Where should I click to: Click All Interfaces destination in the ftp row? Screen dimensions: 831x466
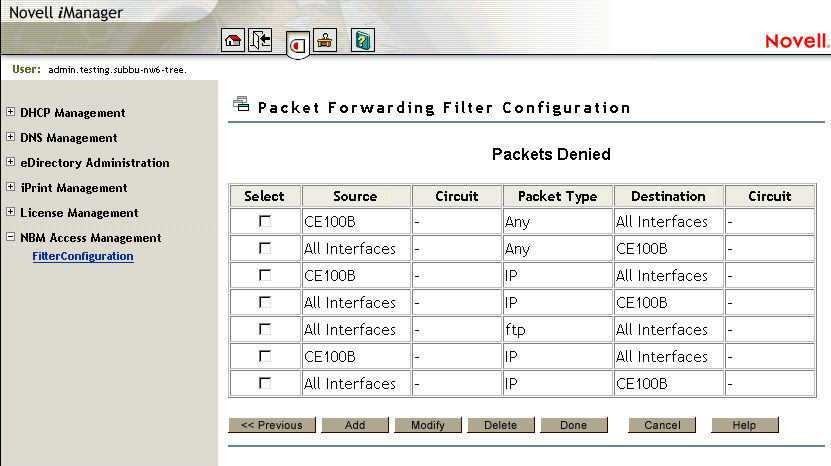pos(668,330)
